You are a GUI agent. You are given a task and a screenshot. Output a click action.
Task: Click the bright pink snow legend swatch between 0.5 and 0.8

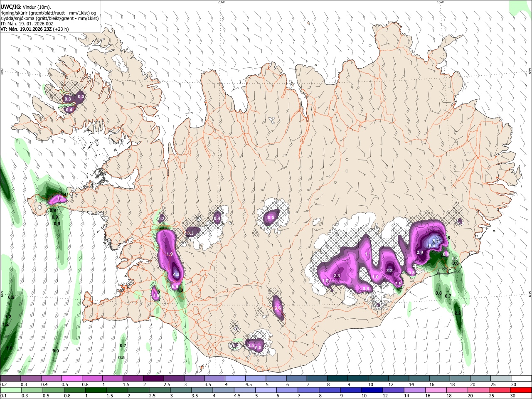[71, 379]
